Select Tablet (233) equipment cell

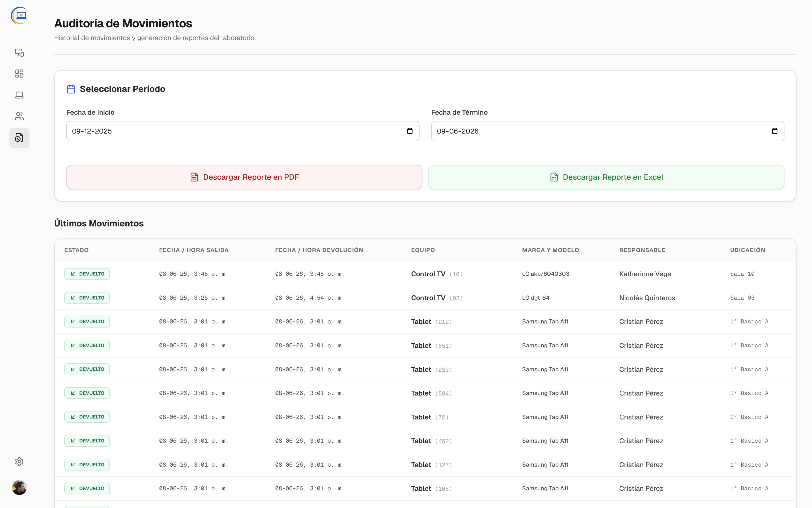pos(432,370)
